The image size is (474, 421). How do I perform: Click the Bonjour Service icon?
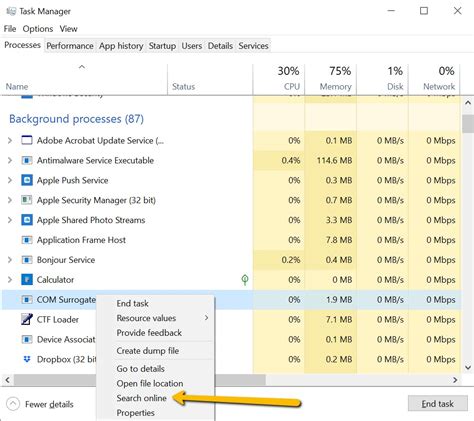coord(27,260)
